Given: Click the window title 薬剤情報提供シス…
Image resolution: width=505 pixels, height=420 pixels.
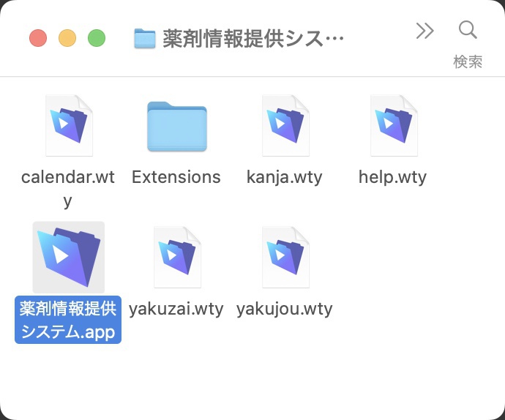Looking at the screenshot, I should 253,38.
